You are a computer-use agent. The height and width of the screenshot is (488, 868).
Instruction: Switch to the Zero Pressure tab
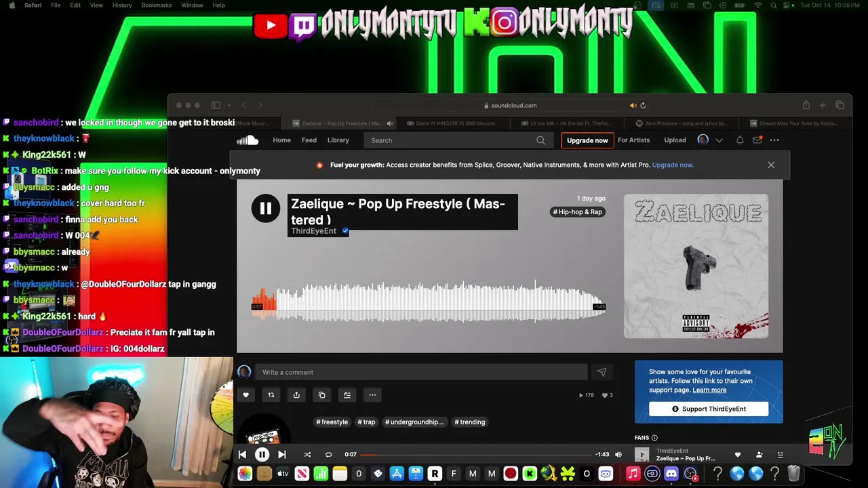coord(683,123)
